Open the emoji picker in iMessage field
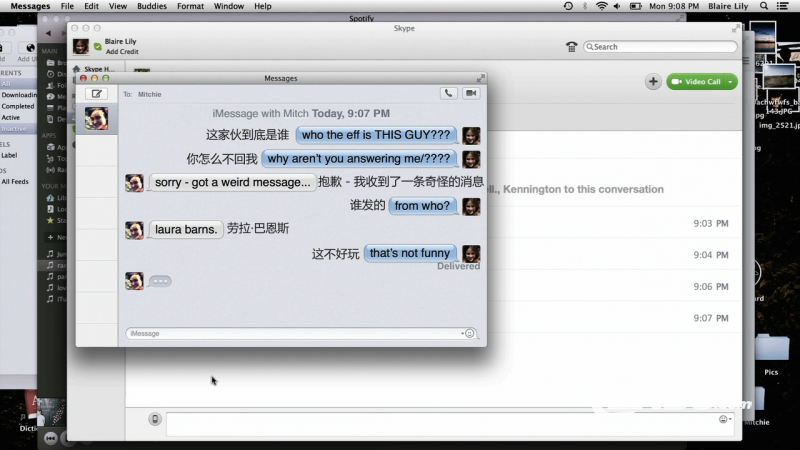Image resolution: width=800 pixels, height=450 pixels. 470,333
